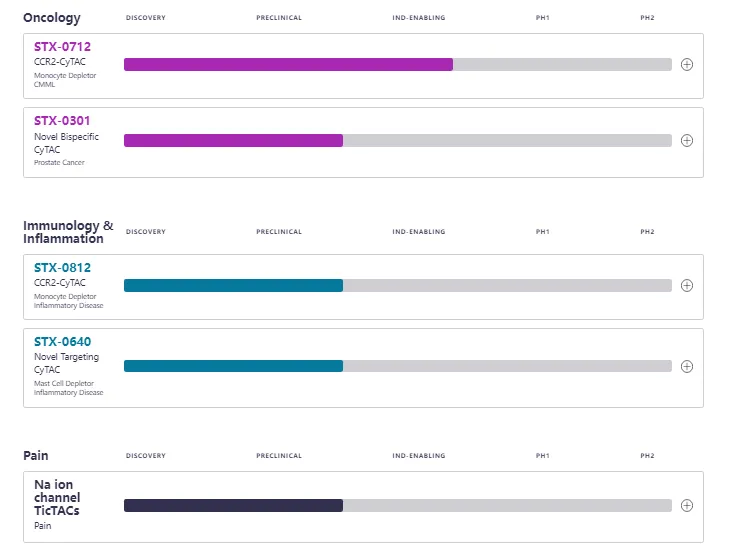Click the Prostate Cancer indication text
The image size is (741, 552).
pyautogui.click(x=59, y=162)
